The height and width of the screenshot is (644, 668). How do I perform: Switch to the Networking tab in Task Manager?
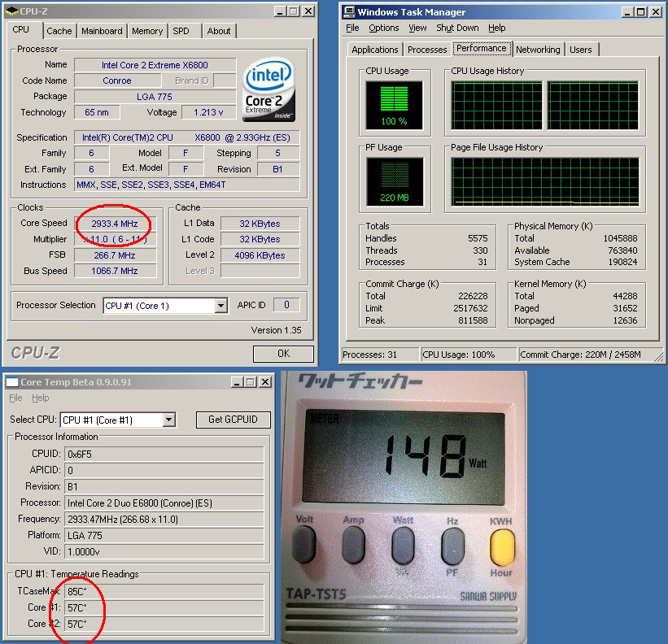(x=538, y=50)
